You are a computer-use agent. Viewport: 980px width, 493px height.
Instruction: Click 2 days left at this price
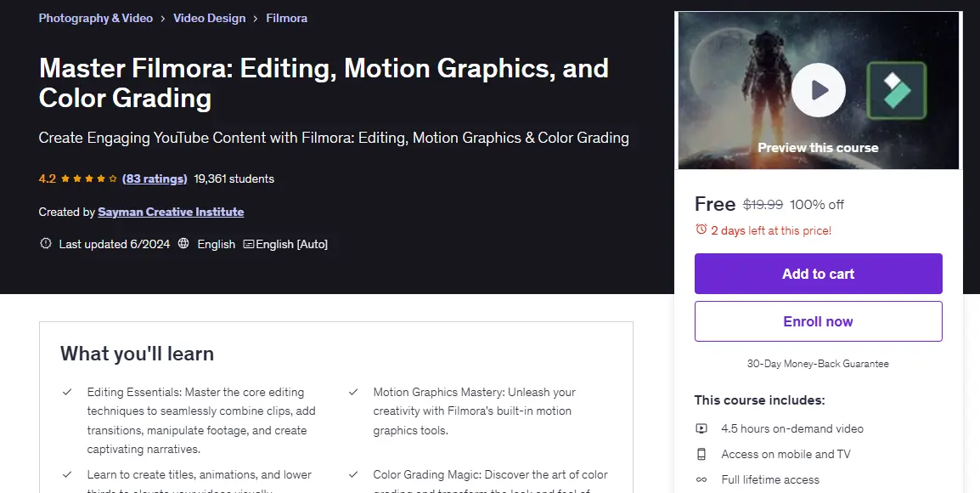click(x=771, y=230)
